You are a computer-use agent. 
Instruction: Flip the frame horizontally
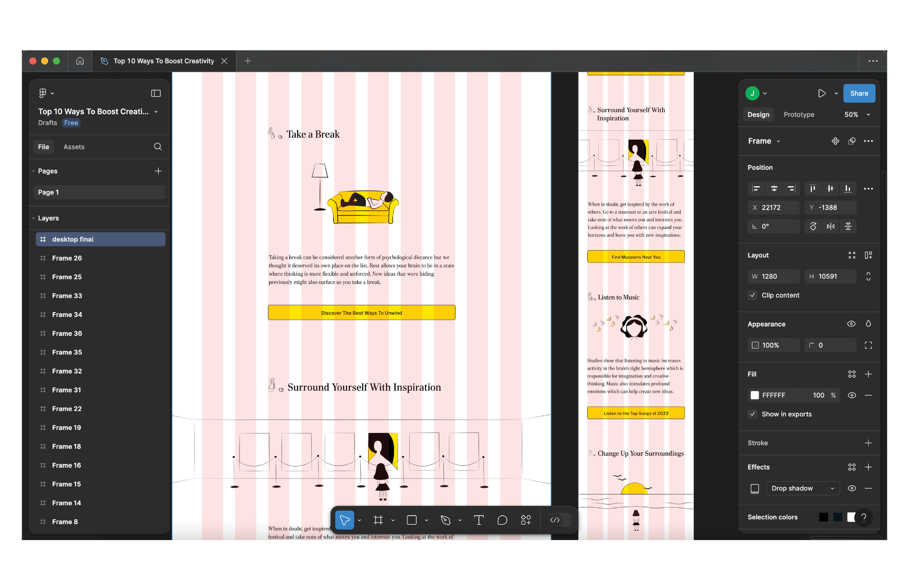(831, 226)
